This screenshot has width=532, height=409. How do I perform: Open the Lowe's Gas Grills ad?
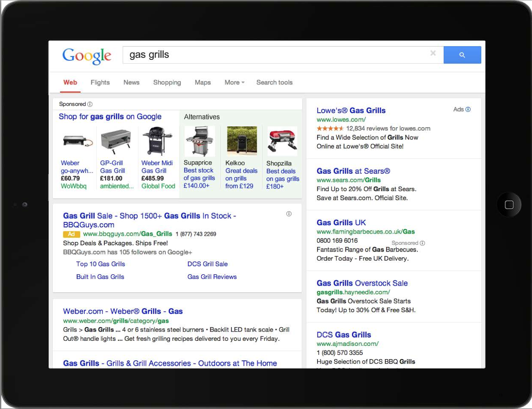point(351,111)
